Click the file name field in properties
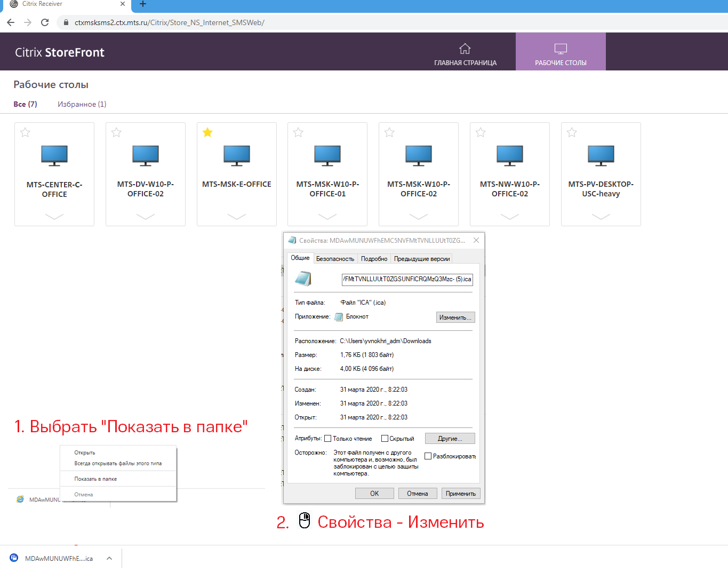This screenshot has width=728, height=571. (x=407, y=279)
